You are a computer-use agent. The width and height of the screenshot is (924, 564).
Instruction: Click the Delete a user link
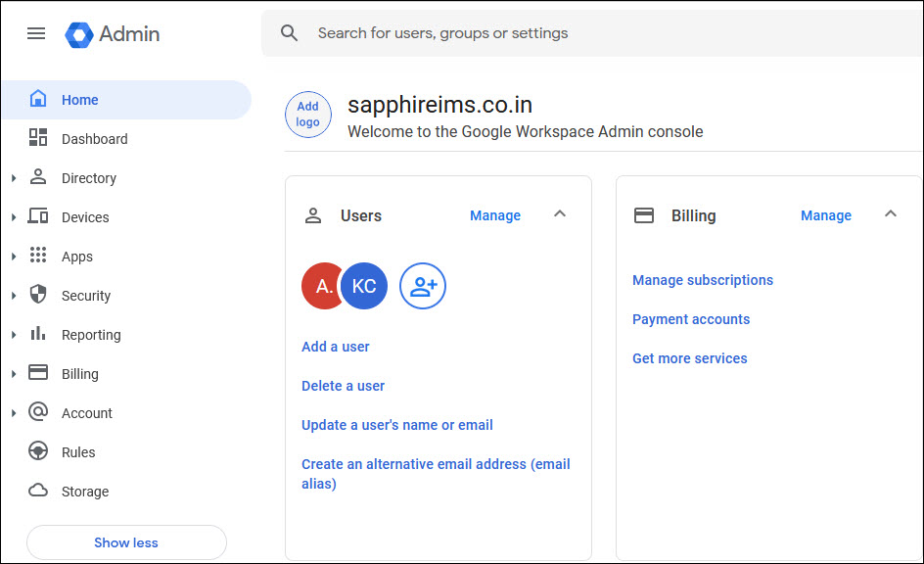pos(343,386)
